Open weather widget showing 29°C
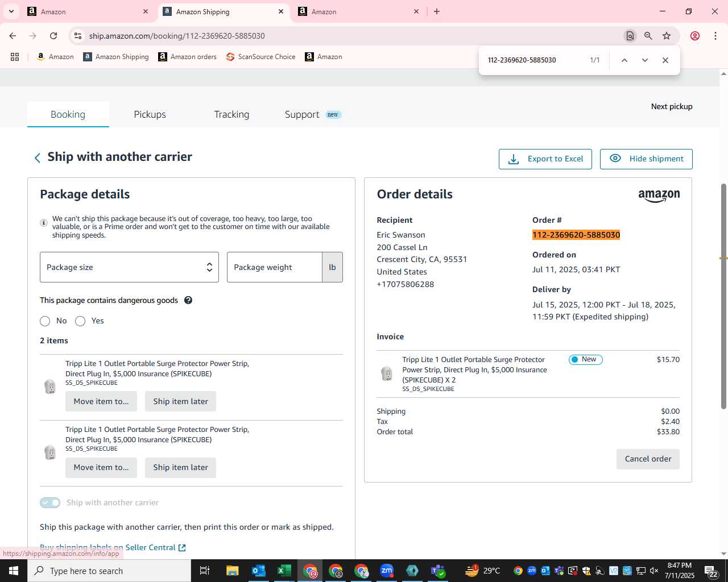Image resolution: width=728 pixels, height=582 pixels. [x=483, y=571]
